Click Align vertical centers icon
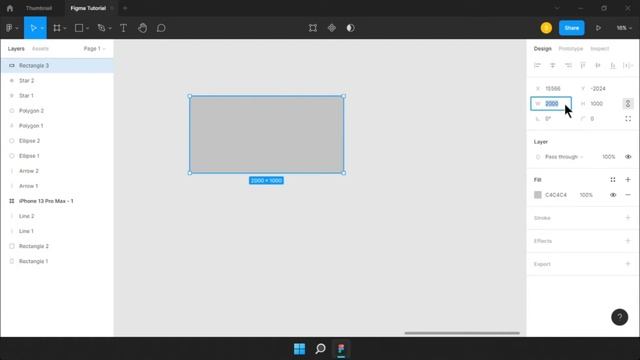Screen dimensions: 640x360 point(598,65)
